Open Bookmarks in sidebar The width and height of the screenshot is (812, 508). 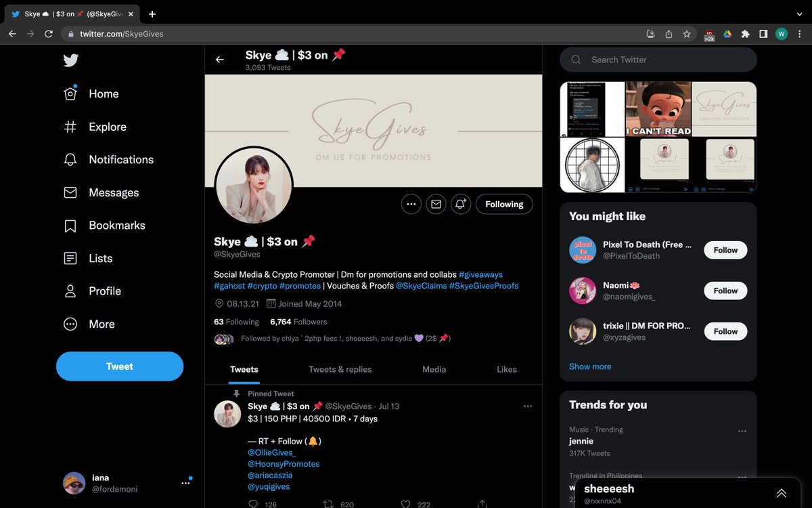[104, 226]
